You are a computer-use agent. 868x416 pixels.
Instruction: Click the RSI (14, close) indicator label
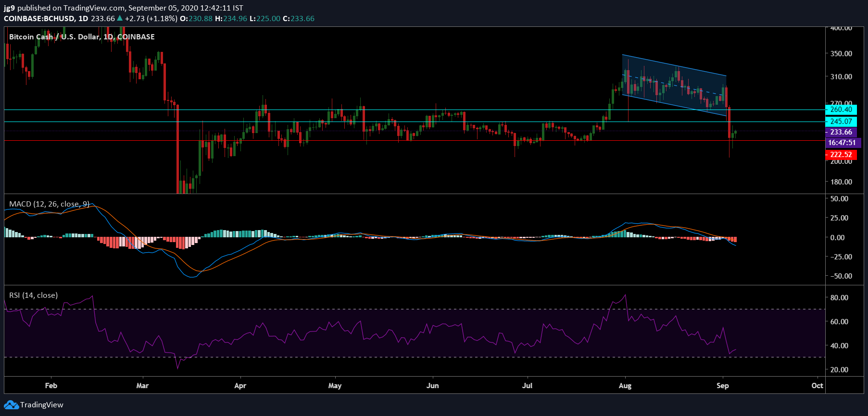coord(33,295)
